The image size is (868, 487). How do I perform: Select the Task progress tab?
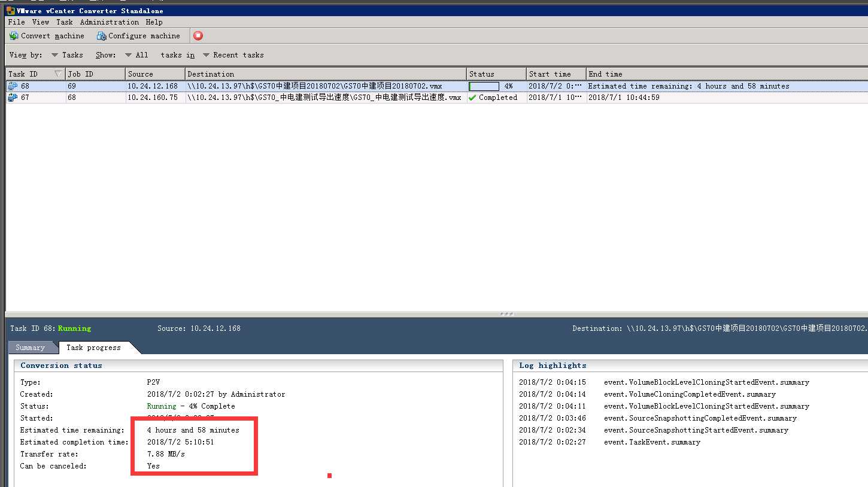click(x=93, y=348)
